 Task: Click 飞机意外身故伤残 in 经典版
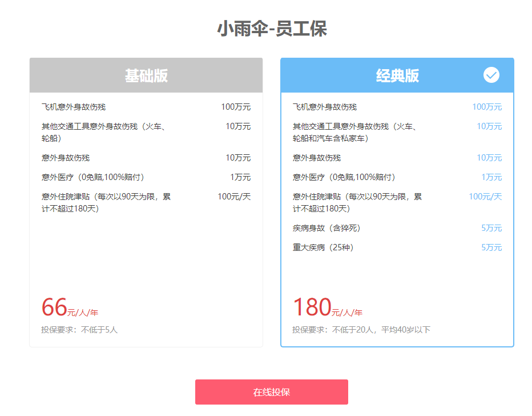[325, 107]
